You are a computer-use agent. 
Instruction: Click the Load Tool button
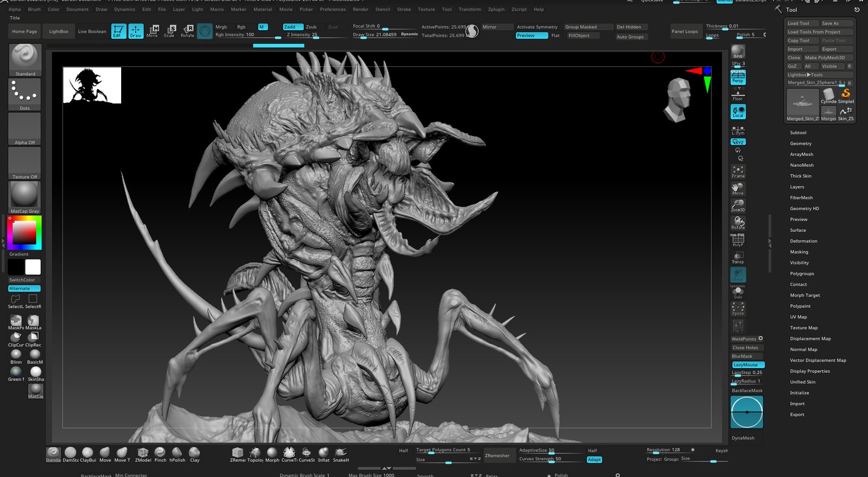[x=802, y=23]
